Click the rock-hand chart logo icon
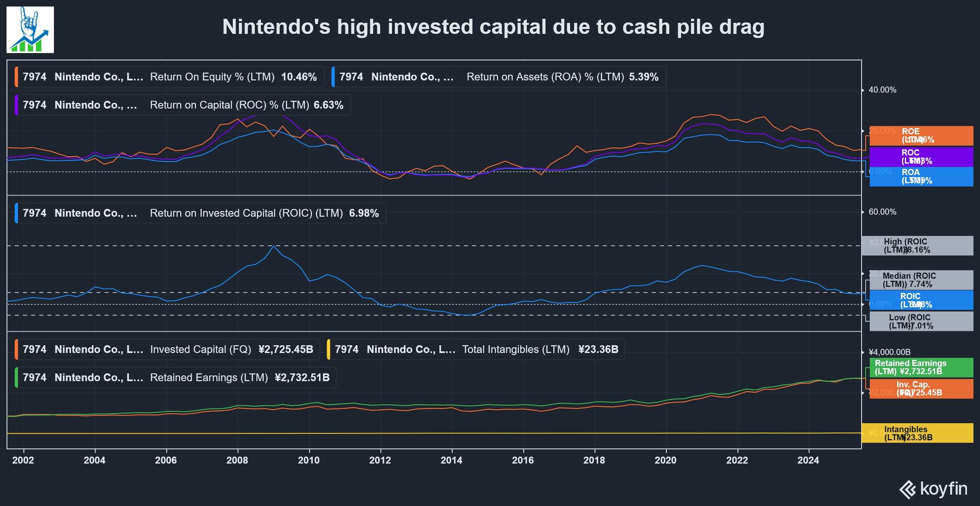 click(x=30, y=30)
